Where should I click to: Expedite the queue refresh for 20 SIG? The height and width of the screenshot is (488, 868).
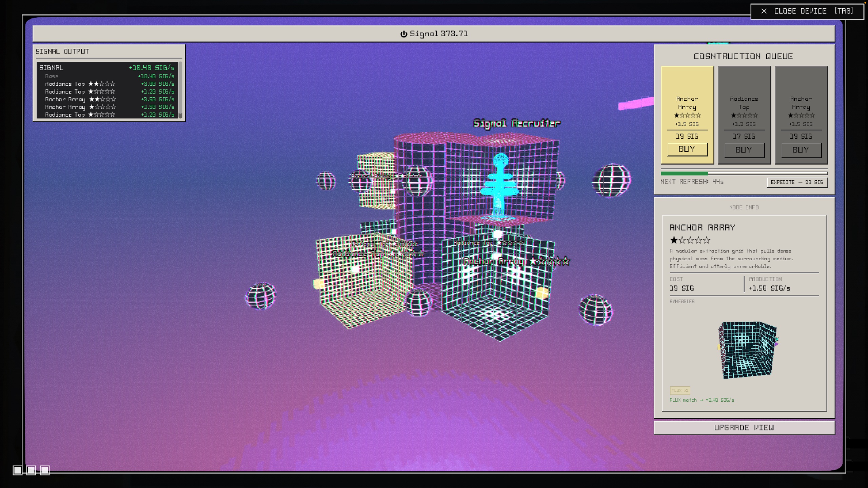pos(797,182)
